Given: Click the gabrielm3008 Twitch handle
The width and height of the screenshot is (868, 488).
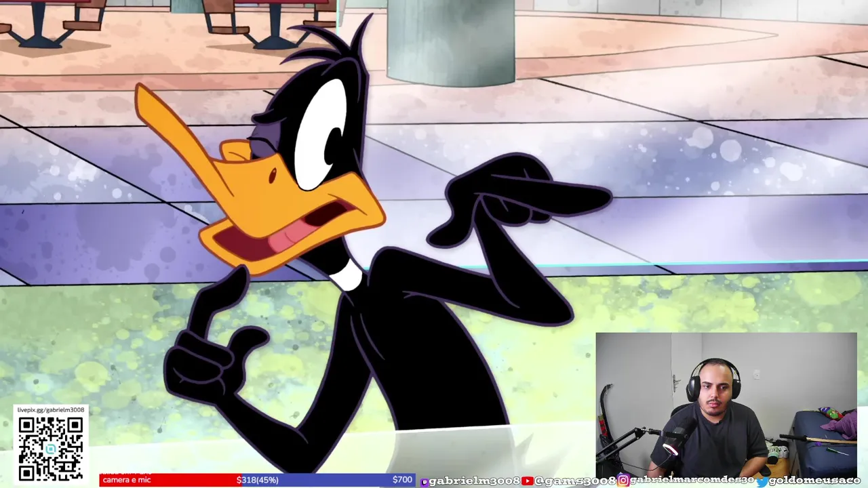Looking at the screenshot, I should pos(474,481).
